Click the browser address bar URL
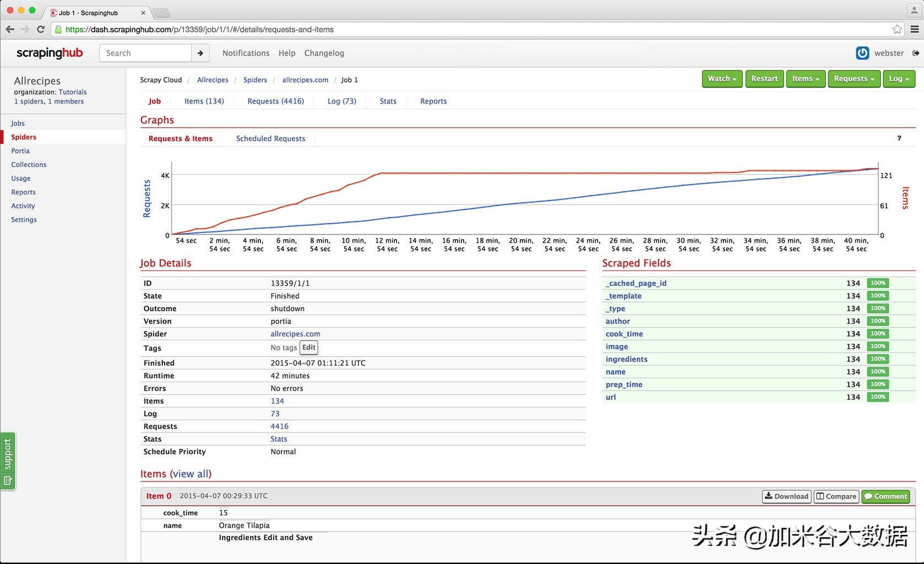 [x=199, y=29]
